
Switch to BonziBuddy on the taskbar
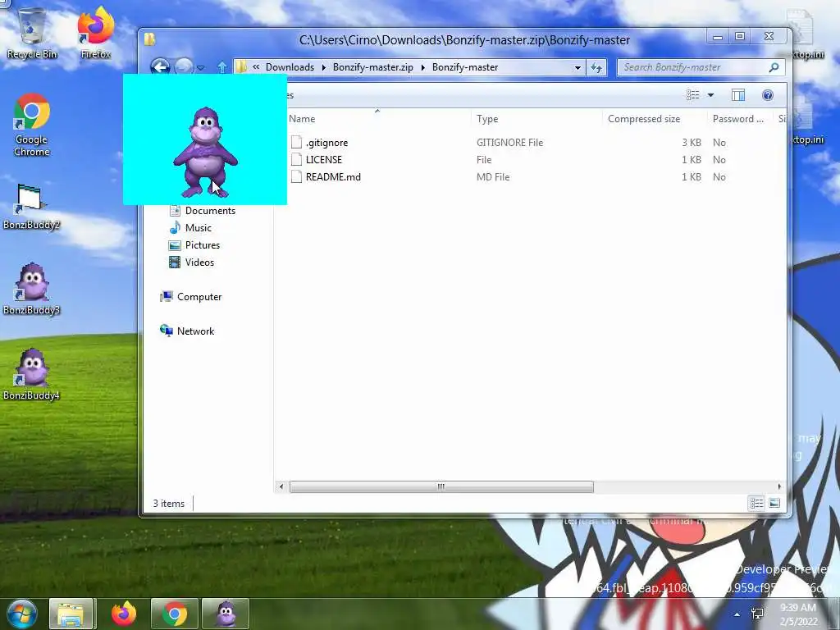coord(226,614)
